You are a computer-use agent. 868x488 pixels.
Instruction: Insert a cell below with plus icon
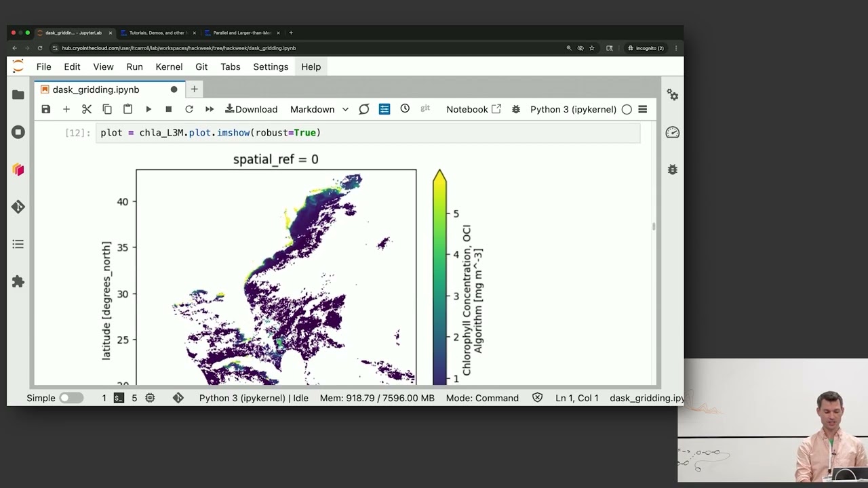pyautogui.click(x=66, y=109)
